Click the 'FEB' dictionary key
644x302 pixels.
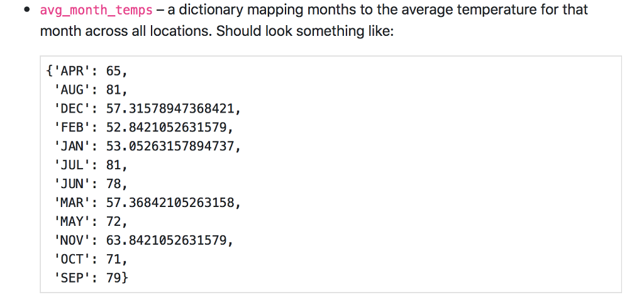click(72, 127)
